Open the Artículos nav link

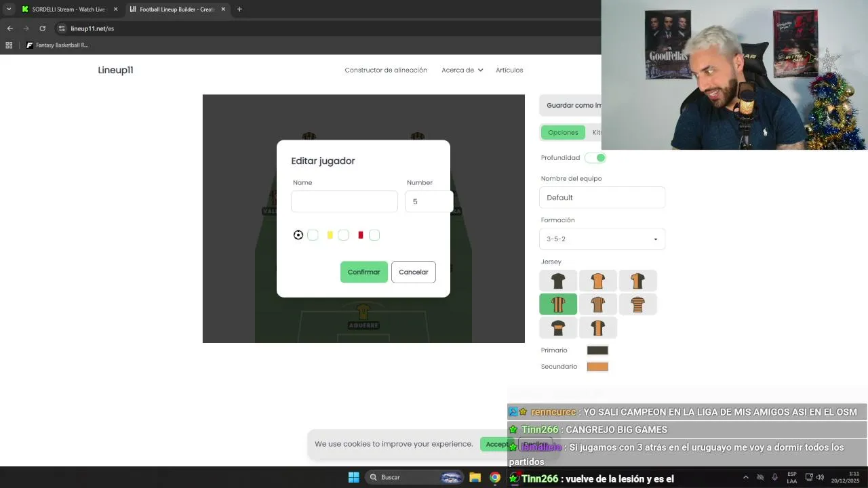pos(509,70)
